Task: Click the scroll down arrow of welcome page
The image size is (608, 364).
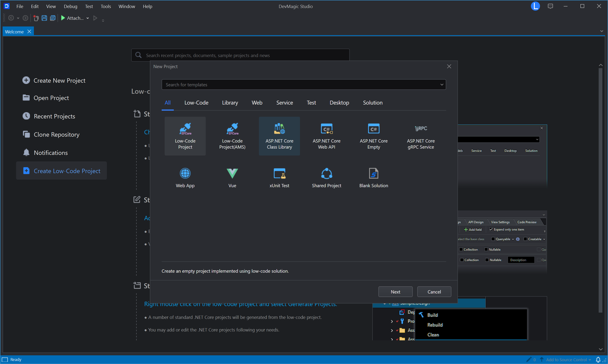Action: pyautogui.click(x=601, y=349)
